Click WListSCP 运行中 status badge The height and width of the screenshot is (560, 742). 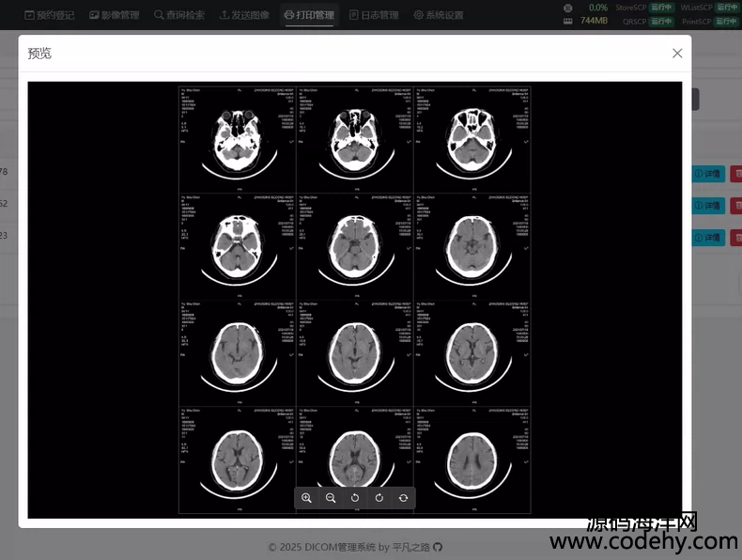click(726, 8)
